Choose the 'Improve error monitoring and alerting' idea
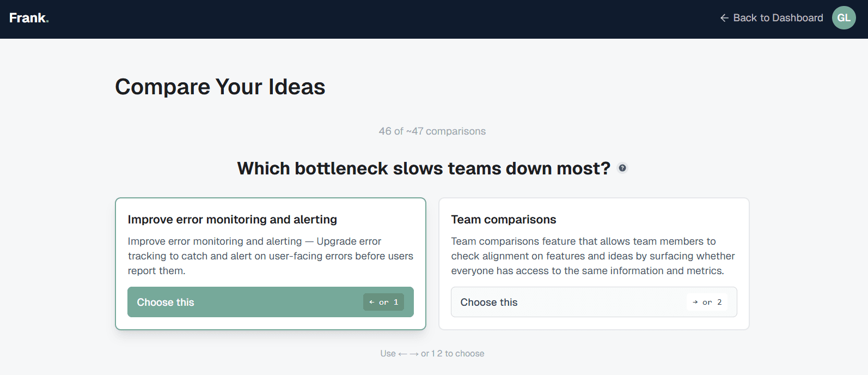 [271, 301]
